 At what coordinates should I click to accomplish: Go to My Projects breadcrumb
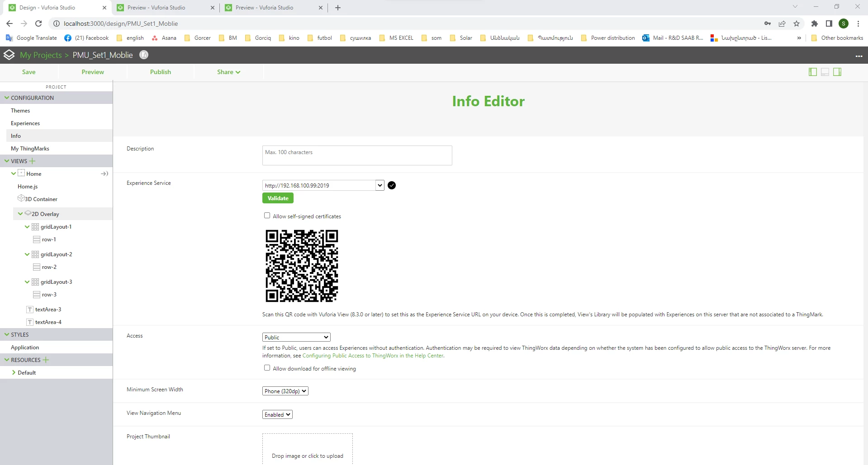click(x=41, y=55)
